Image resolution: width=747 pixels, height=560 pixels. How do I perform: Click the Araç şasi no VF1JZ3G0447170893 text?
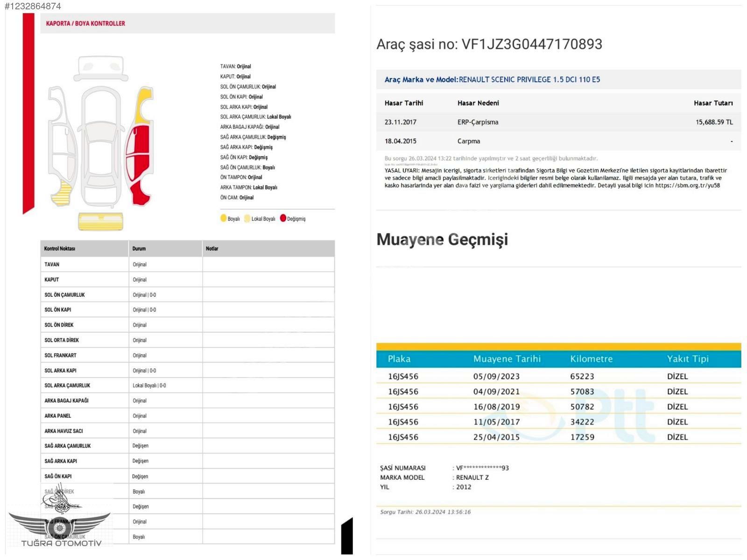click(489, 44)
